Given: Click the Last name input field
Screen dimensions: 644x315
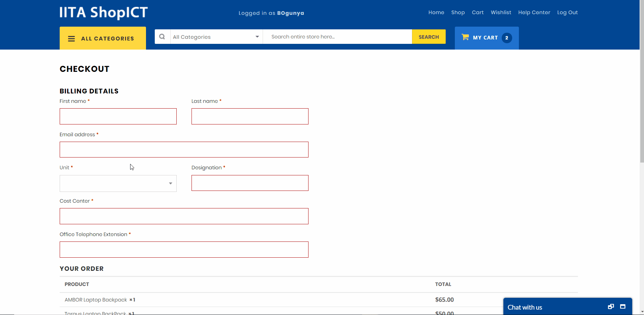Looking at the screenshot, I should (x=250, y=116).
